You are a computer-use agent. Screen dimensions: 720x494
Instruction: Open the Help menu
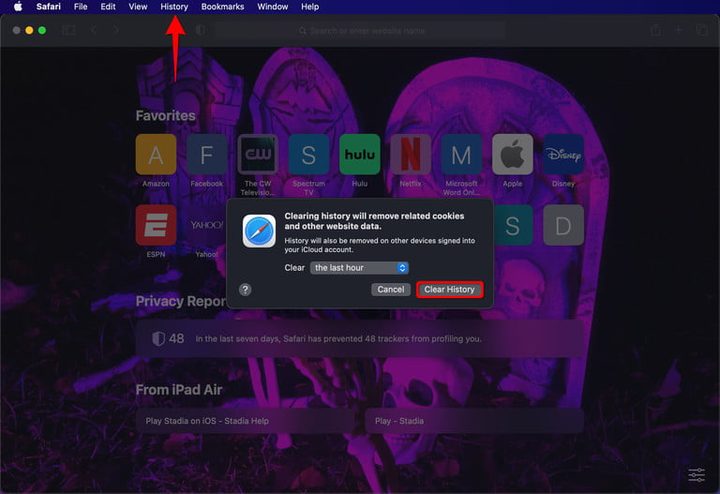[x=310, y=7]
